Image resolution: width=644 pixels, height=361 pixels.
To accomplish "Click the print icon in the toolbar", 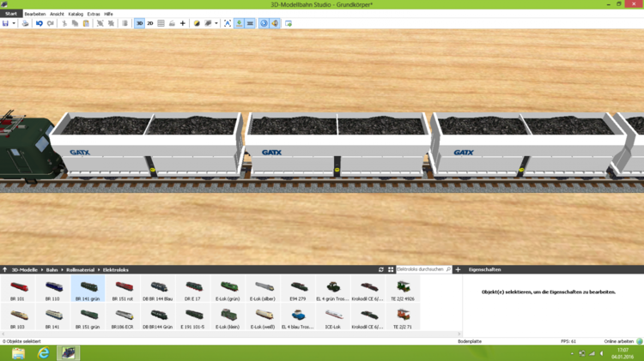I will point(26,23).
